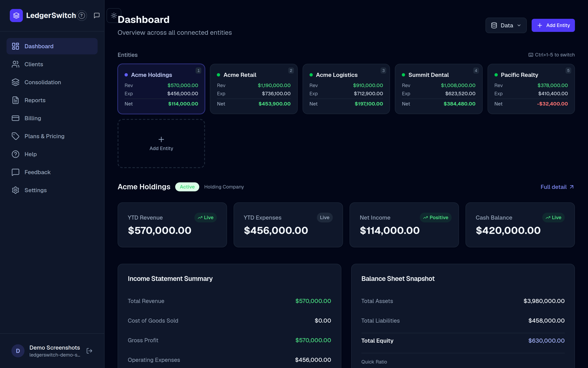Click the Quick Ratio label

(374, 362)
